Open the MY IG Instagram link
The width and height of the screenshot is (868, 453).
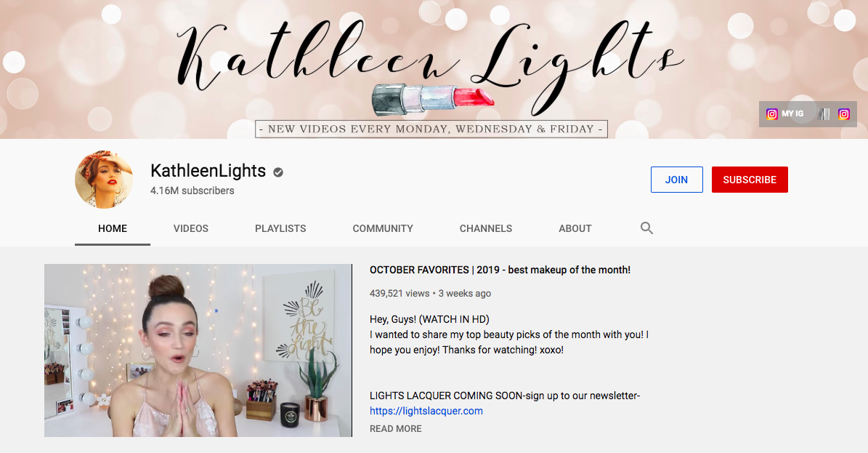click(785, 113)
